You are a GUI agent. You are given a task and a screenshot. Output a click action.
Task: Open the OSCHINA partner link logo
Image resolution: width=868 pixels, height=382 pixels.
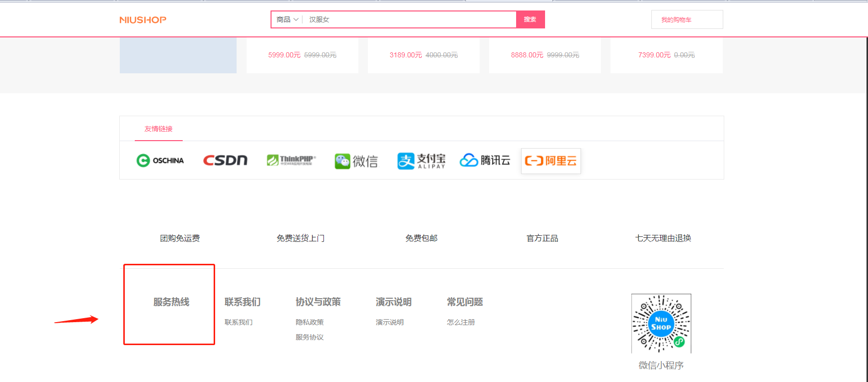click(x=160, y=161)
